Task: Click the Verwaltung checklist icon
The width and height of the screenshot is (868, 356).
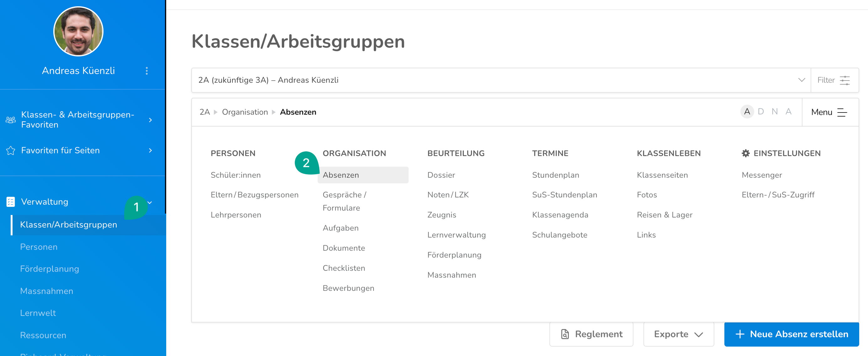Action: [10, 202]
